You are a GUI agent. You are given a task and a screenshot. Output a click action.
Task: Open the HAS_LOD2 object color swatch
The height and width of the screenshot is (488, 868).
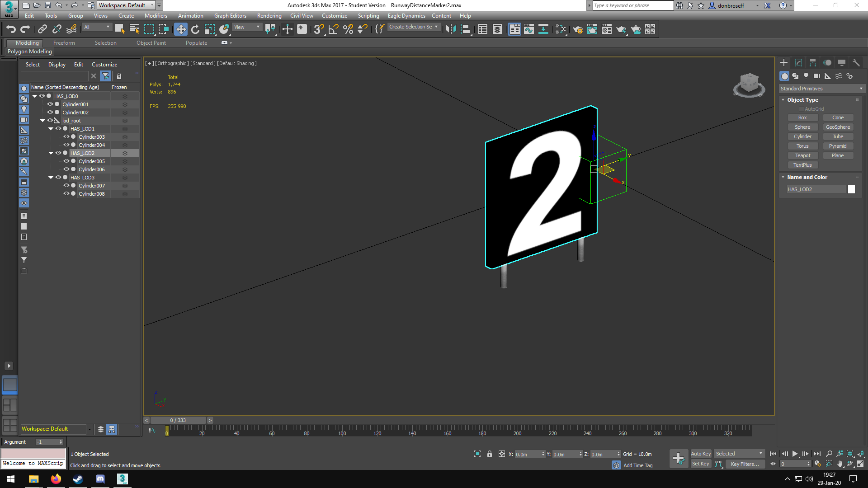coord(851,189)
